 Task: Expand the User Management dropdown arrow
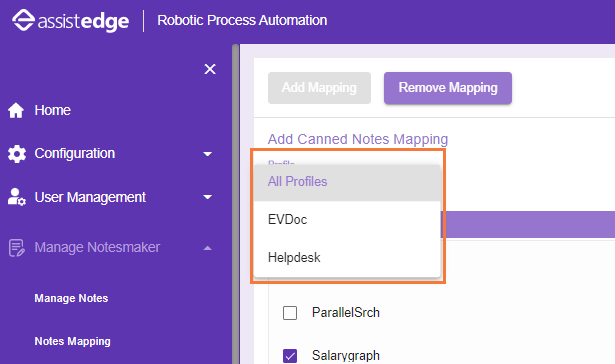tap(208, 197)
